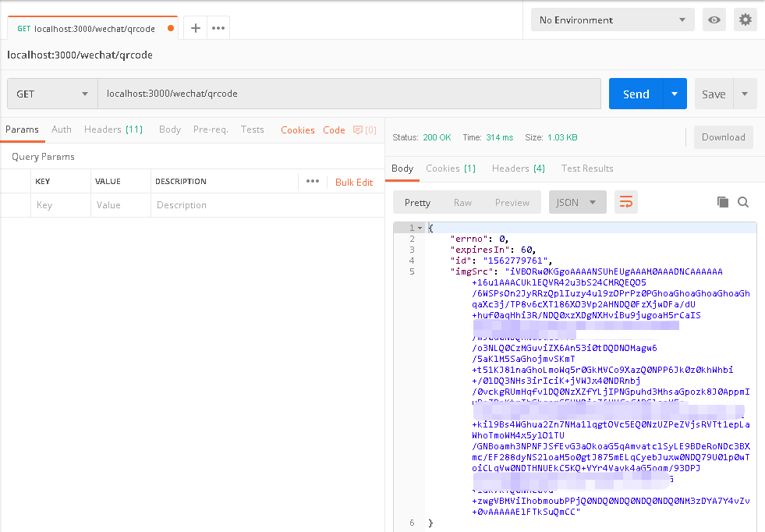Click the VALUE column header
This screenshot has width=765, height=532.
coord(108,181)
